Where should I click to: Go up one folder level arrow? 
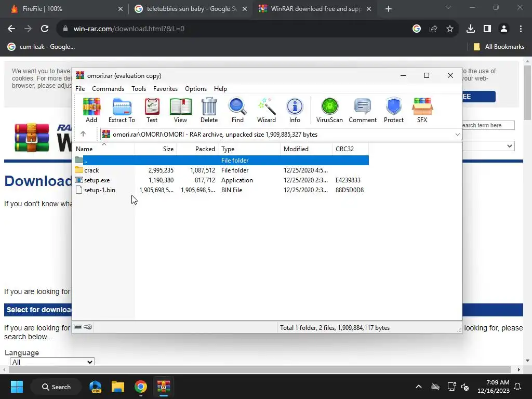click(x=83, y=134)
